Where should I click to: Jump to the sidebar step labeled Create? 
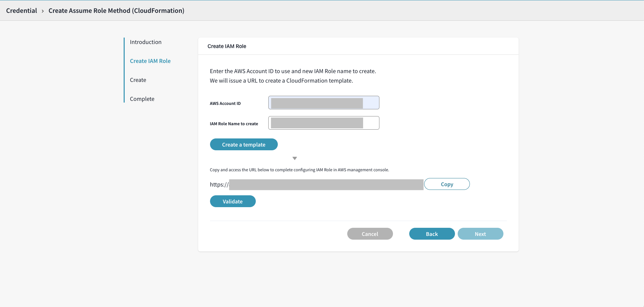[138, 80]
